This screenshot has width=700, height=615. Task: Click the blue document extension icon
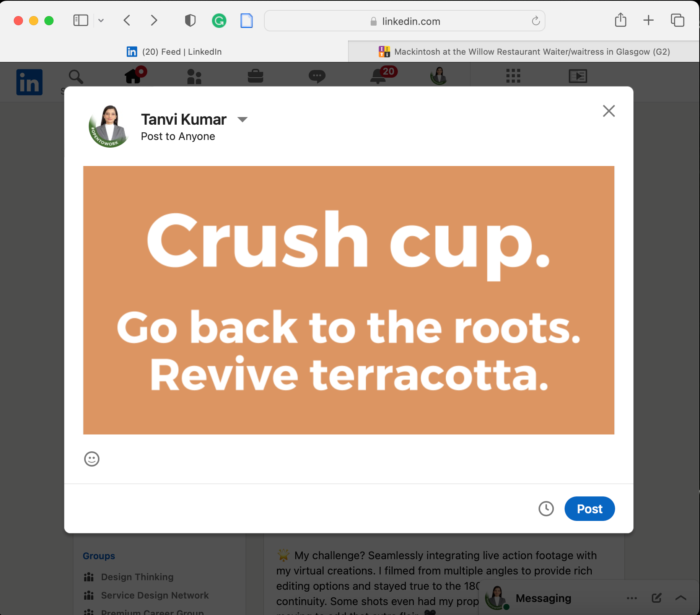point(247,21)
